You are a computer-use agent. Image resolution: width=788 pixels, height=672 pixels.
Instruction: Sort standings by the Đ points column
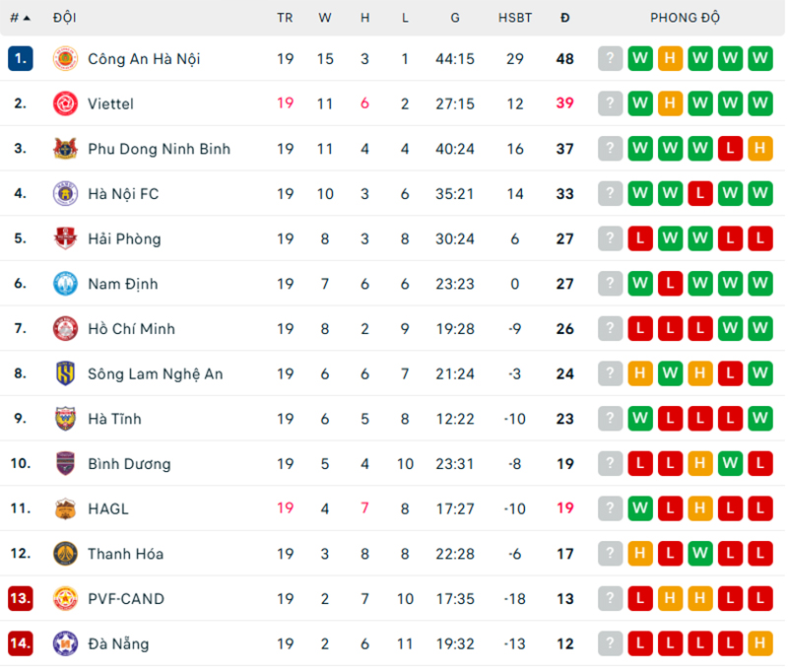point(566,18)
